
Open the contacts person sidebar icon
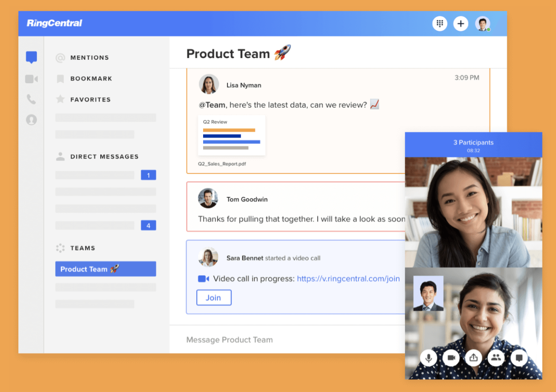[31, 120]
